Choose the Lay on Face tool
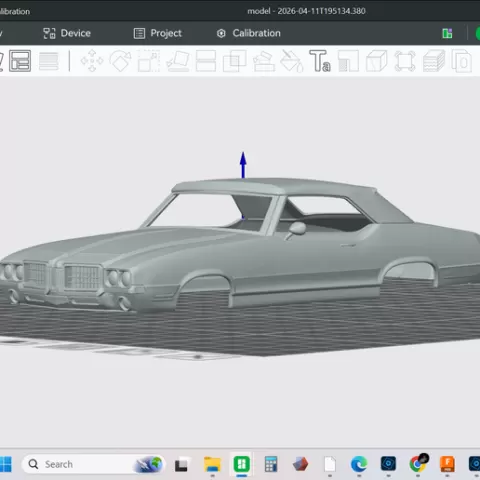 pyautogui.click(x=178, y=61)
